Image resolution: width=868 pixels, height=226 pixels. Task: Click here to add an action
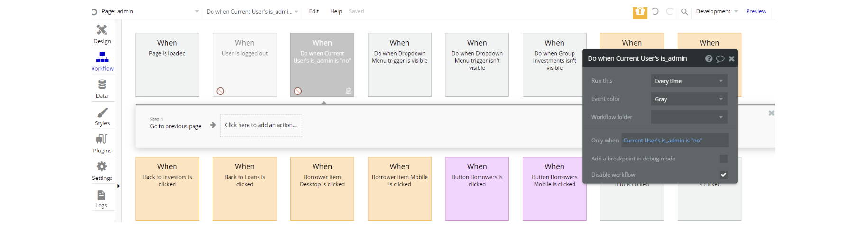click(260, 125)
